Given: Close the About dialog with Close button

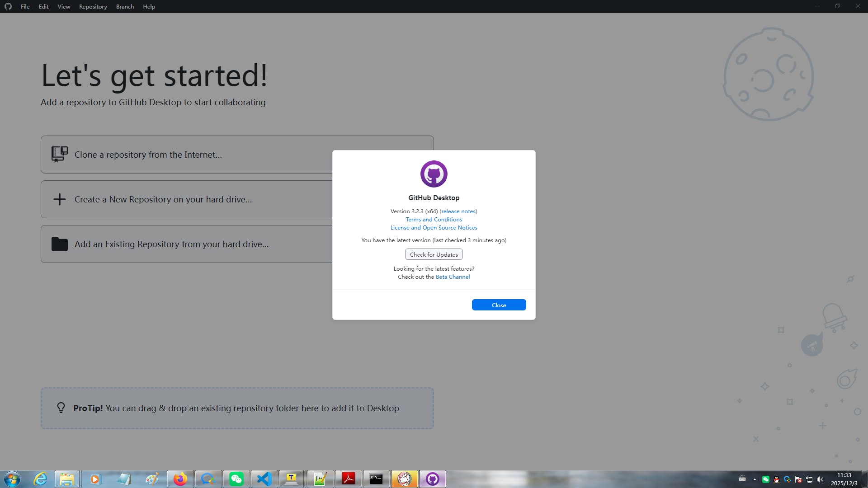Looking at the screenshot, I should tap(499, 305).
